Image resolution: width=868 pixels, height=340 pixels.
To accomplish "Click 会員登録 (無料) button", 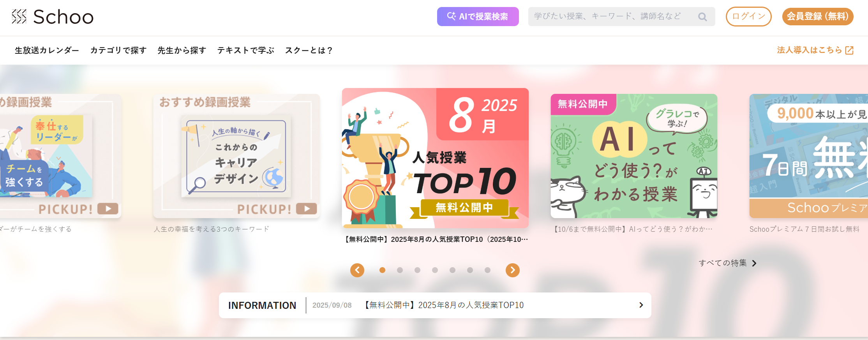I will pyautogui.click(x=818, y=16).
